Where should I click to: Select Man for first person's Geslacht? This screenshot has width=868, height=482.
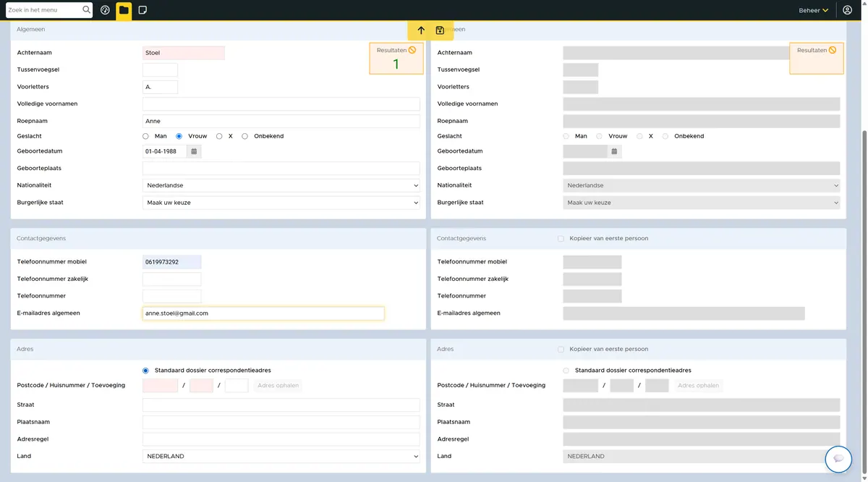click(x=145, y=136)
